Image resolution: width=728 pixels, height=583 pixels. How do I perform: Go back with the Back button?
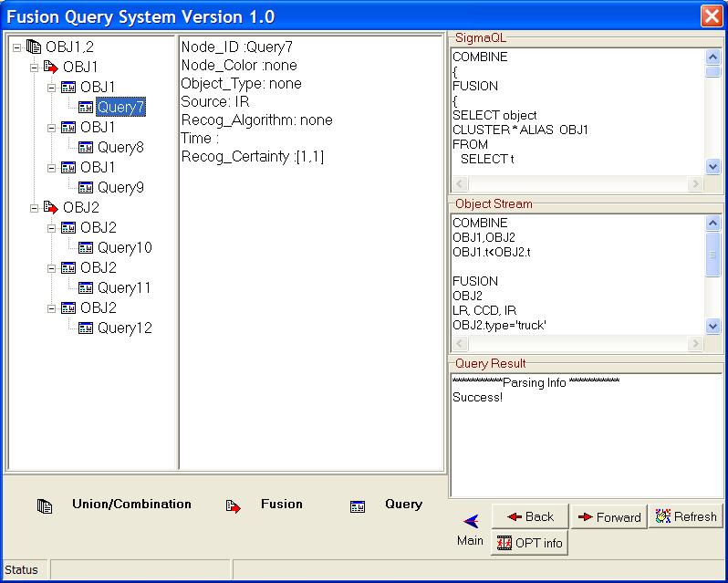(x=530, y=516)
